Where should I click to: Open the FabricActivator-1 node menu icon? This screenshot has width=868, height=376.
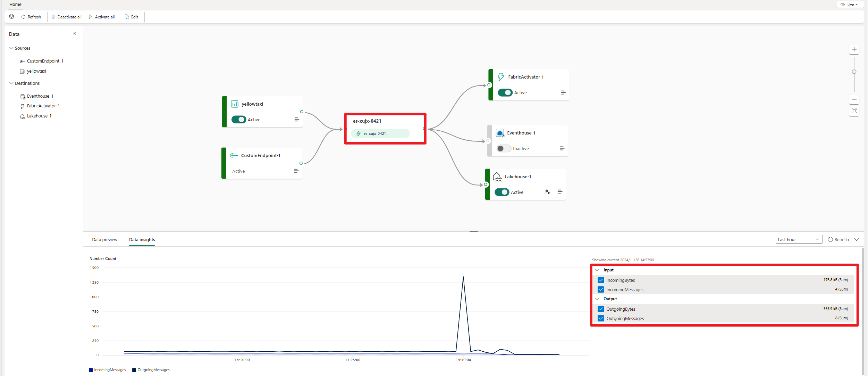click(563, 92)
